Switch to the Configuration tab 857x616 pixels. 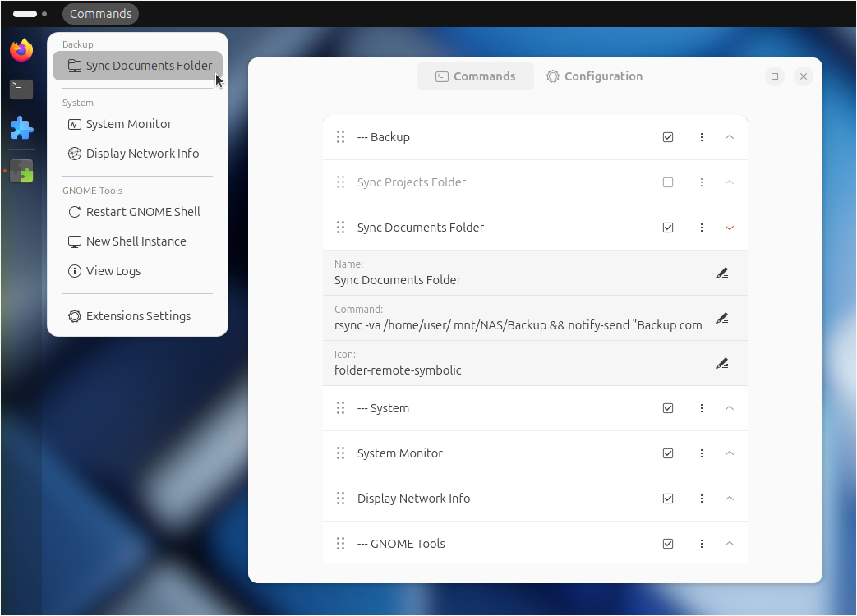[594, 76]
